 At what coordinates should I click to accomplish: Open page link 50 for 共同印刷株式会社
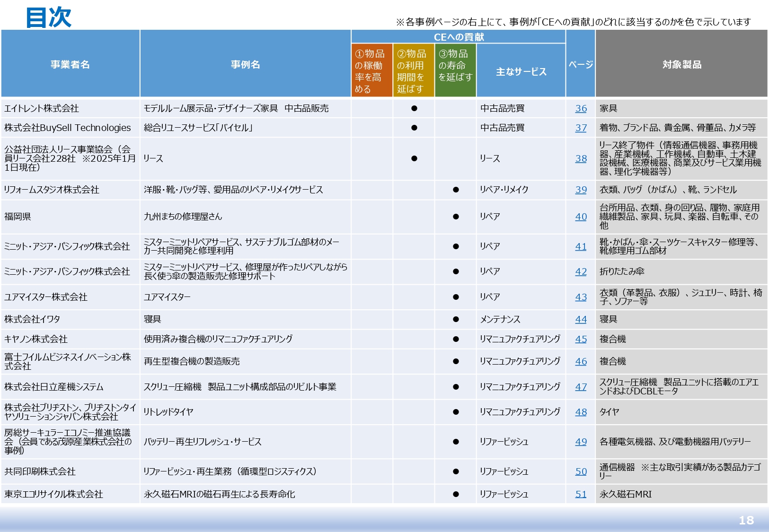[581, 471]
